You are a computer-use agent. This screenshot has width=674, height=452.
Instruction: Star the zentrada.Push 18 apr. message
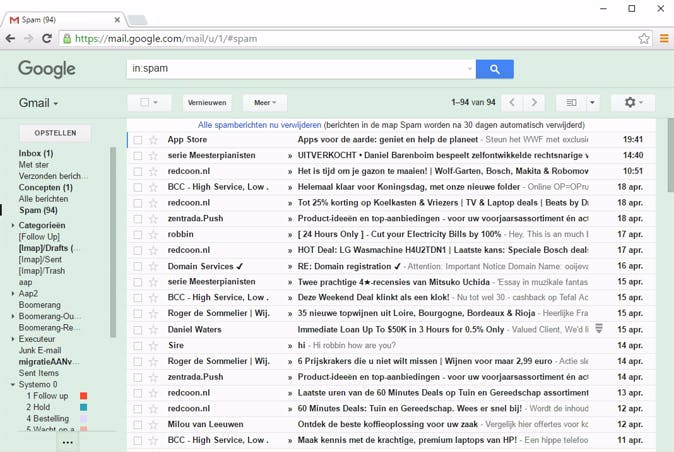pos(153,219)
